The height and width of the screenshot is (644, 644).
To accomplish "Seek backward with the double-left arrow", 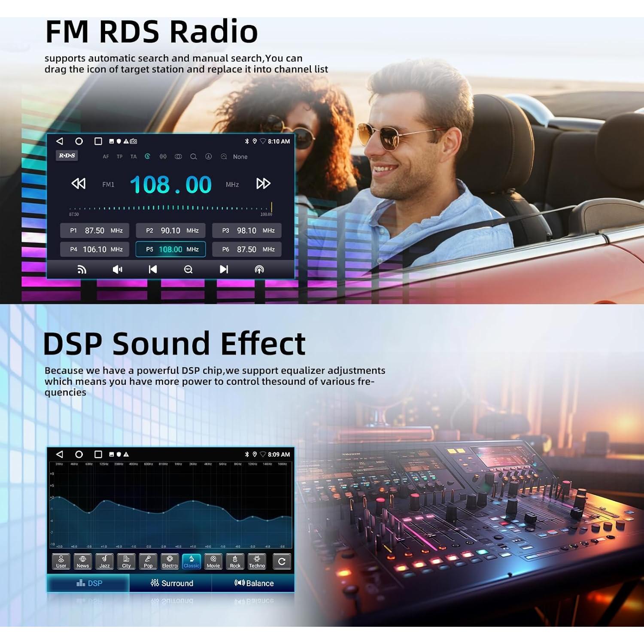I will tap(78, 184).
